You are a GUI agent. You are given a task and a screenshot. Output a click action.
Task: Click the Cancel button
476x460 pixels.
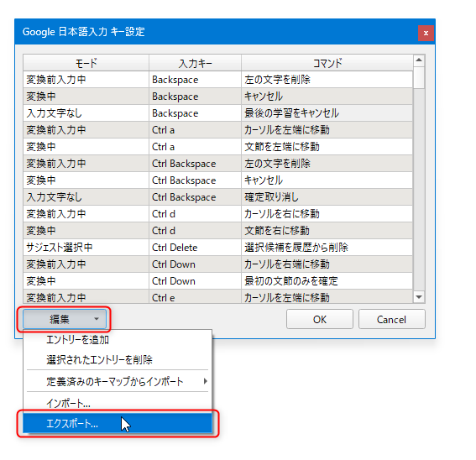coord(391,319)
